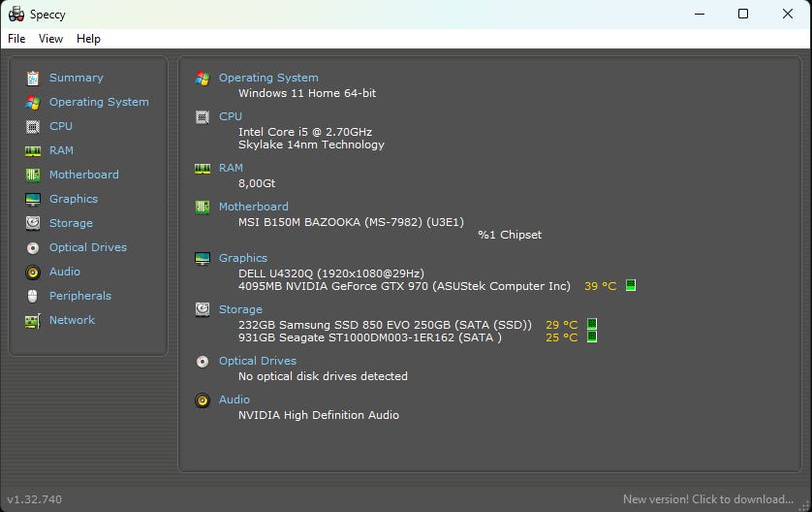Click the 8,00Gt RAM value

(257, 183)
